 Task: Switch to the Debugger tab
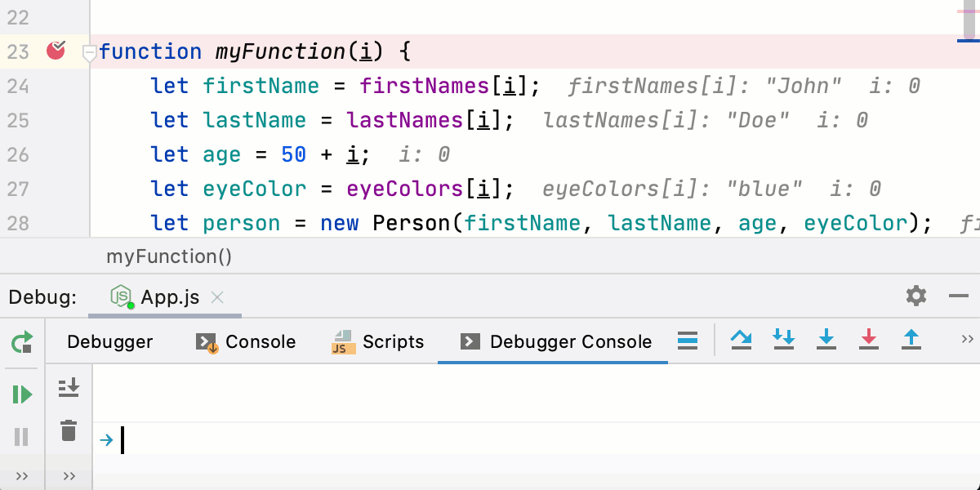(x=109, y=341)
